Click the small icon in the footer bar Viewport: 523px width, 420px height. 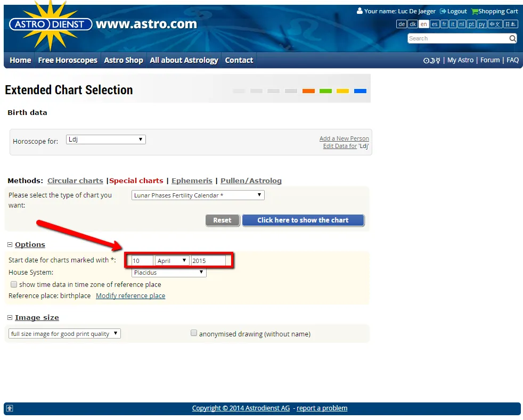pos(9,408)
